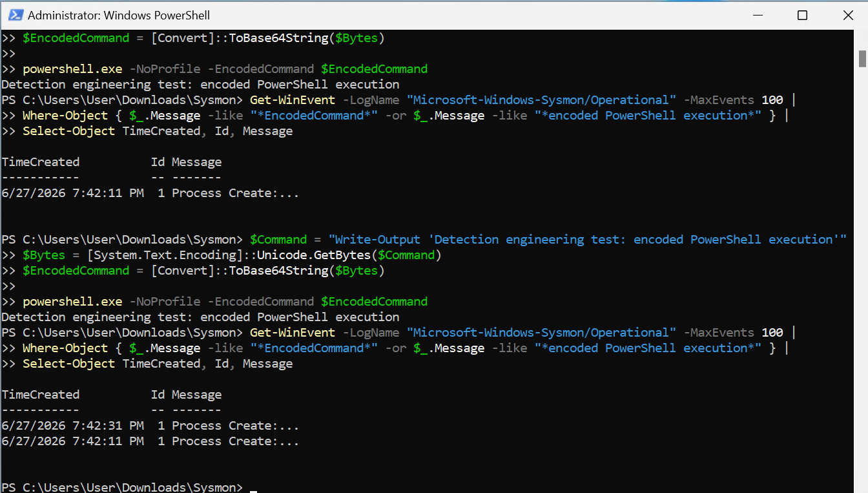Click the second 'TimeCreated' column header

pyautogui.click(x=41, y=395)
